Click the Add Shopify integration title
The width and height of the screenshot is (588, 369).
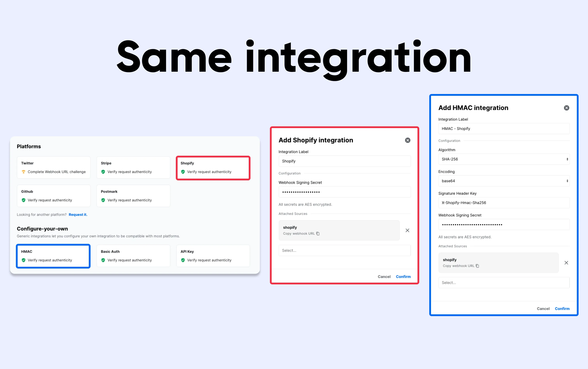pos(316,140)
